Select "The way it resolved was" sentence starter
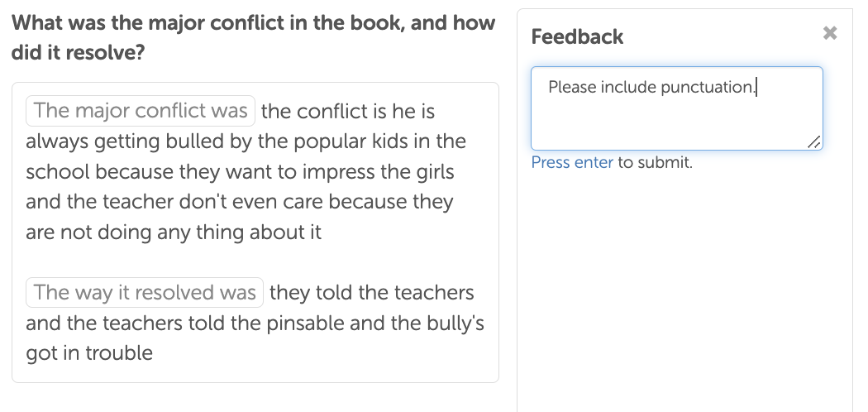Viewport: 868px width, 412px height. coord(145,293)
